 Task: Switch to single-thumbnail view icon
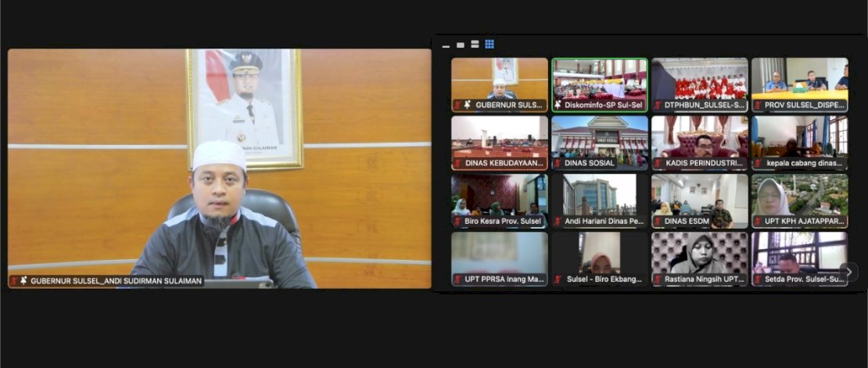click(460, 45)
